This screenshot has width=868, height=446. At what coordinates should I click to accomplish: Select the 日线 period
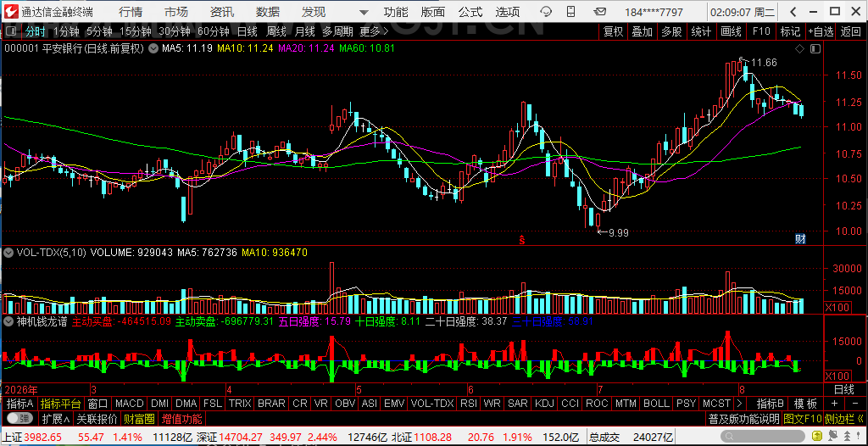pyautogui.click(x=248, y=32)
